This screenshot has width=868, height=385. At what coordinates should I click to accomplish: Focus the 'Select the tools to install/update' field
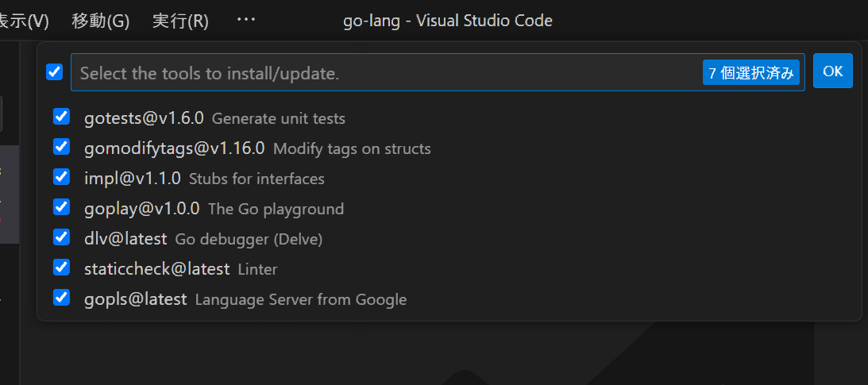(x=381, y=73)
